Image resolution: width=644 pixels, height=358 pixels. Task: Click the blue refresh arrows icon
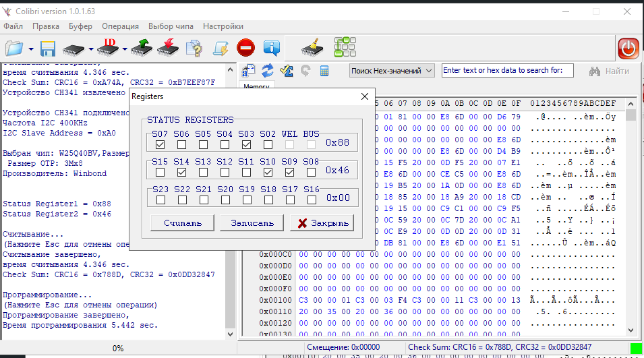click(x=268, y=71)
